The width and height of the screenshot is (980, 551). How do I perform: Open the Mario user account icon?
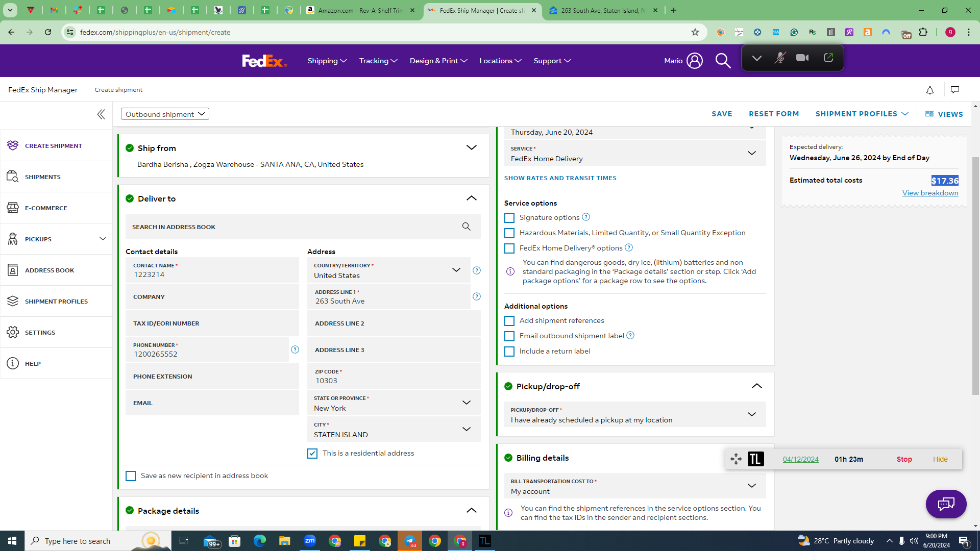(x=694, y=61)
